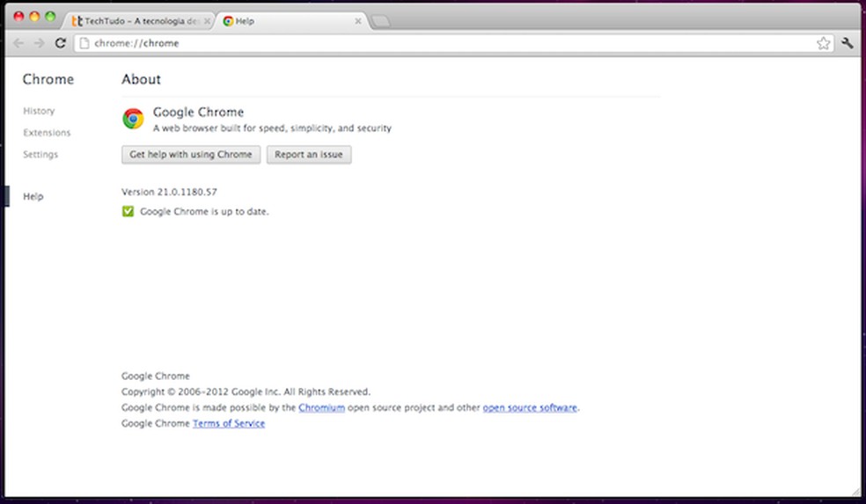Switch to the TechTudo tab
Screen dimensions: 866x504
[x=137, y=21]
